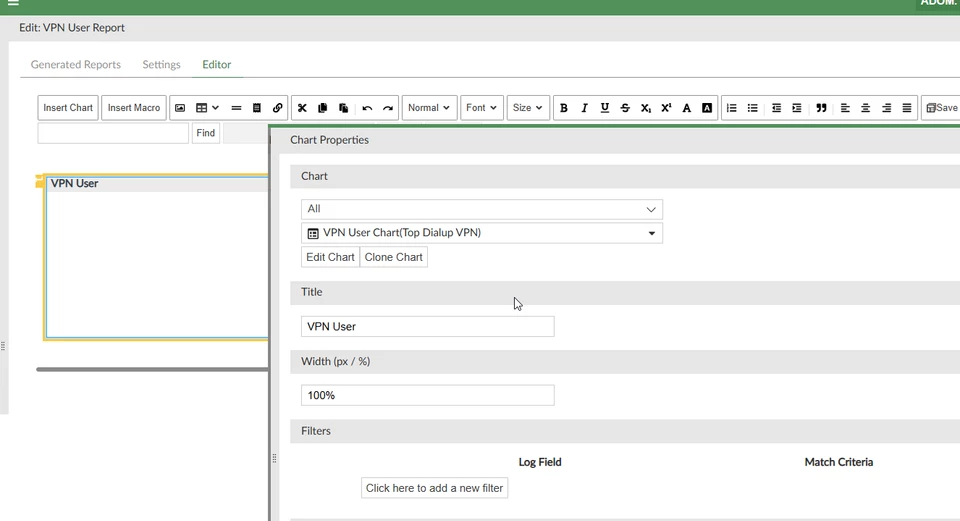
Task: Click the cut scissors icon
Action: (x=302, y=108)
